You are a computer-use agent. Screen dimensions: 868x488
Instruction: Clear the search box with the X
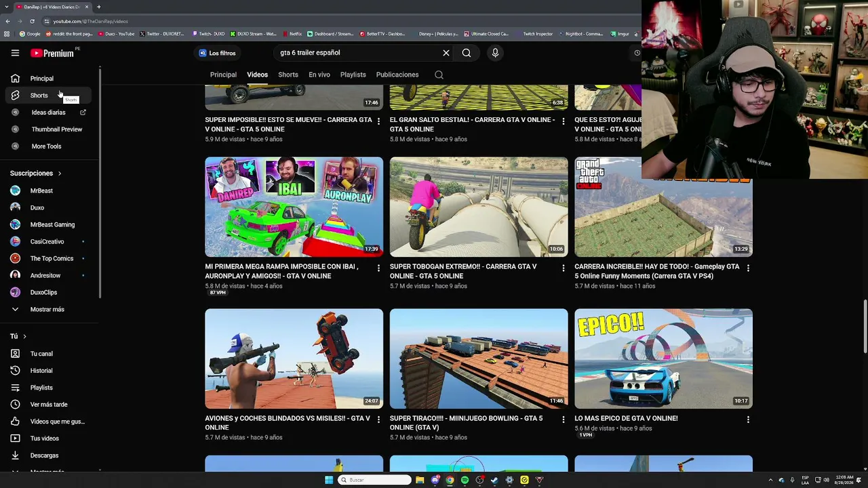(x=446, y=53)
